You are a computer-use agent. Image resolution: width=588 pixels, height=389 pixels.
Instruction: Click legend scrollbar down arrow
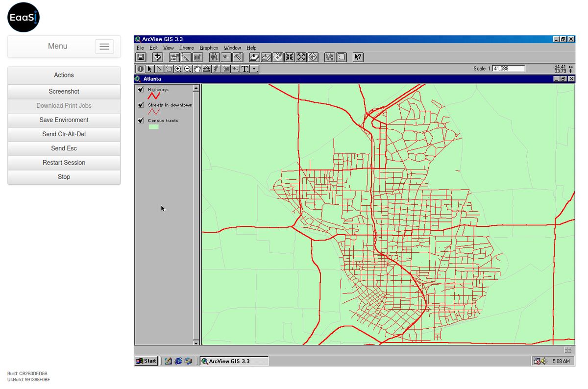pyautogui.click(x=196, y=342)
